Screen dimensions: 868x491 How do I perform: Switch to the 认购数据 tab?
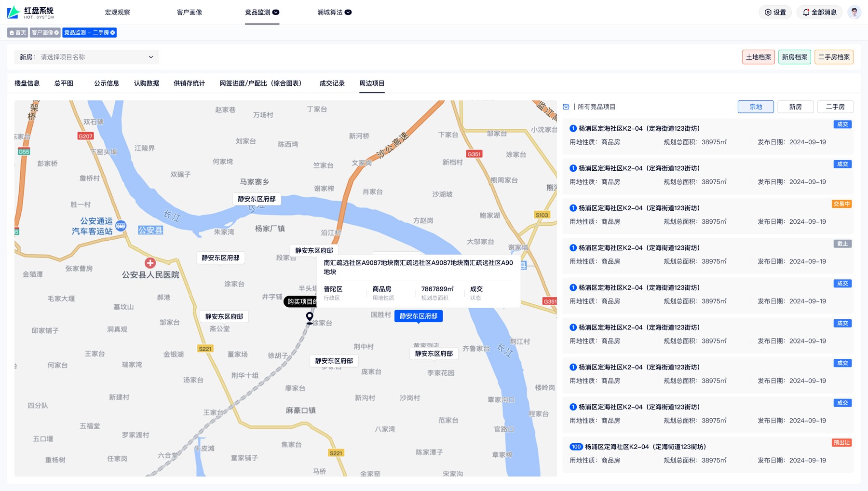click(147, 83)
